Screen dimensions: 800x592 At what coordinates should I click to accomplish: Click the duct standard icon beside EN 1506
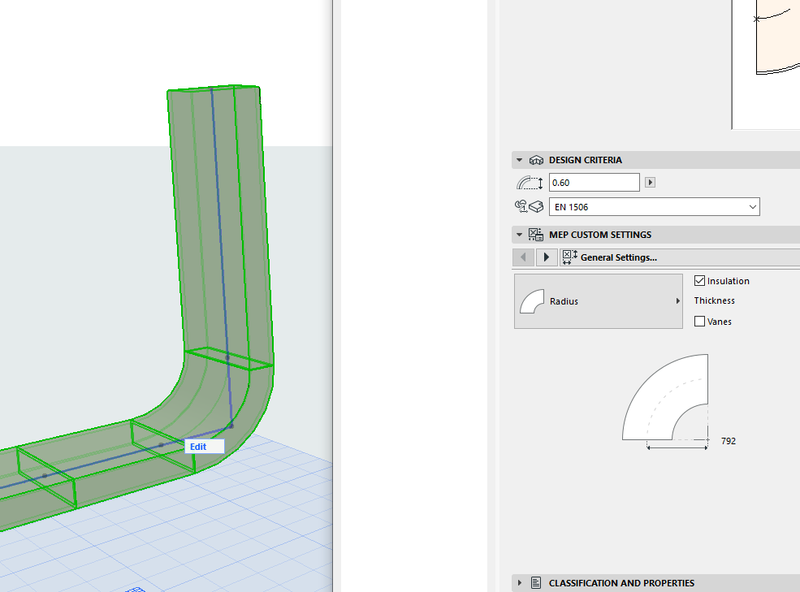point(528,207)
